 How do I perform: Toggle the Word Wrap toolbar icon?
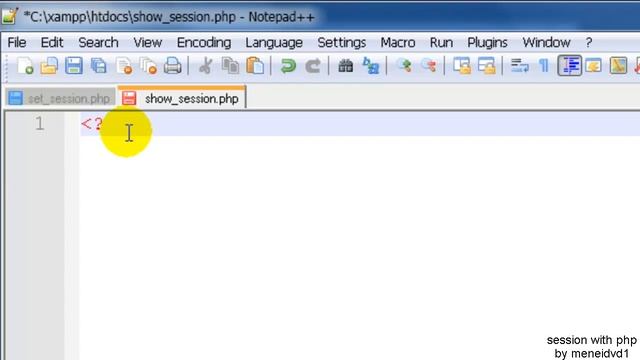(520, 66)
